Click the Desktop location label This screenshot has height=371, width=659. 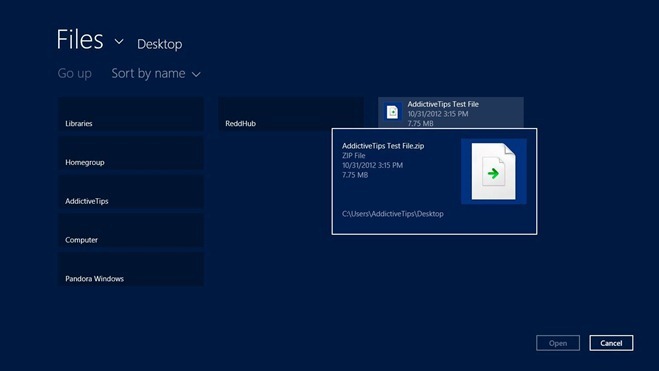point(160,44)
